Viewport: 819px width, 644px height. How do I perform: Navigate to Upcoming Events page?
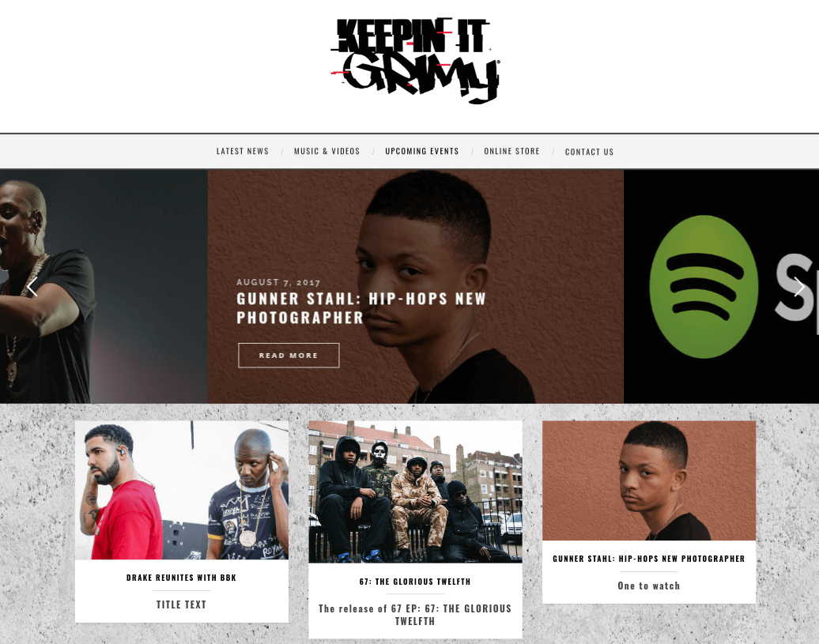click(x=422, y=152)
